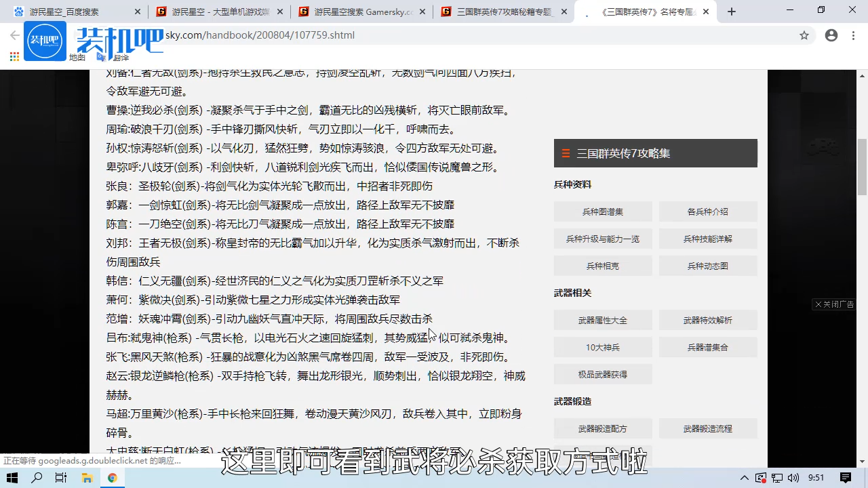The width and height of the screenshot is (868, 488).
Task: Open the Windows Start menu
Action: point(10,478)
